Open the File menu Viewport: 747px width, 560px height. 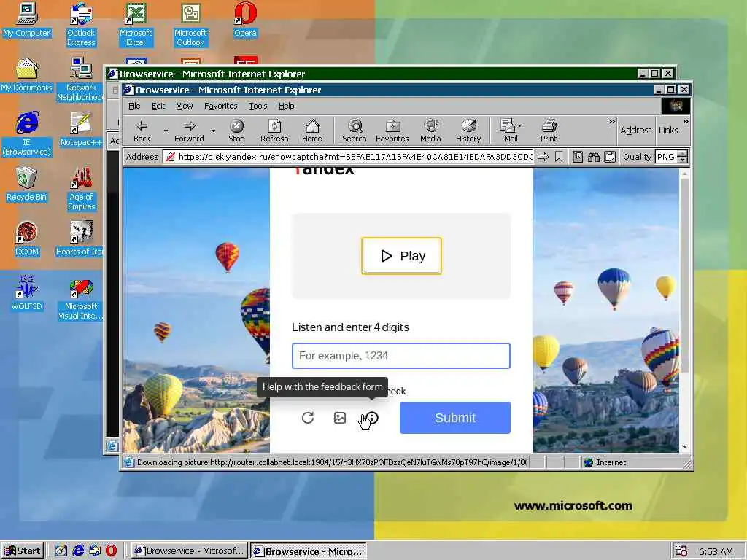(x=134, y=106)
